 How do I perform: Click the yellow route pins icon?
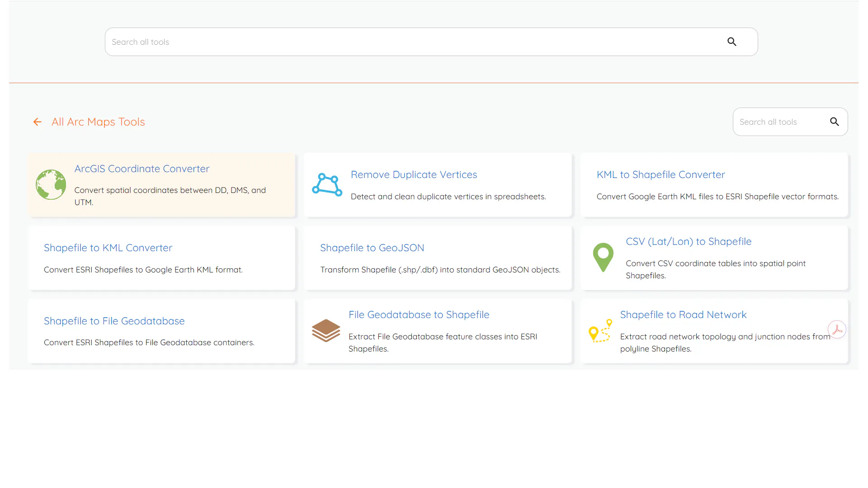[x=601, y=331]
